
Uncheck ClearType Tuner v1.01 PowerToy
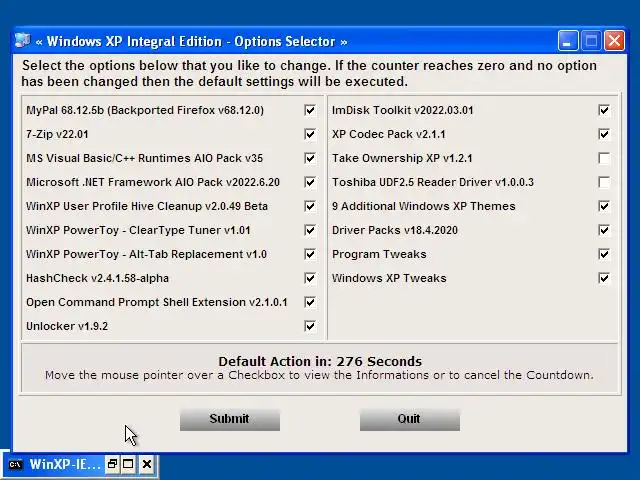tap(310, 230)
